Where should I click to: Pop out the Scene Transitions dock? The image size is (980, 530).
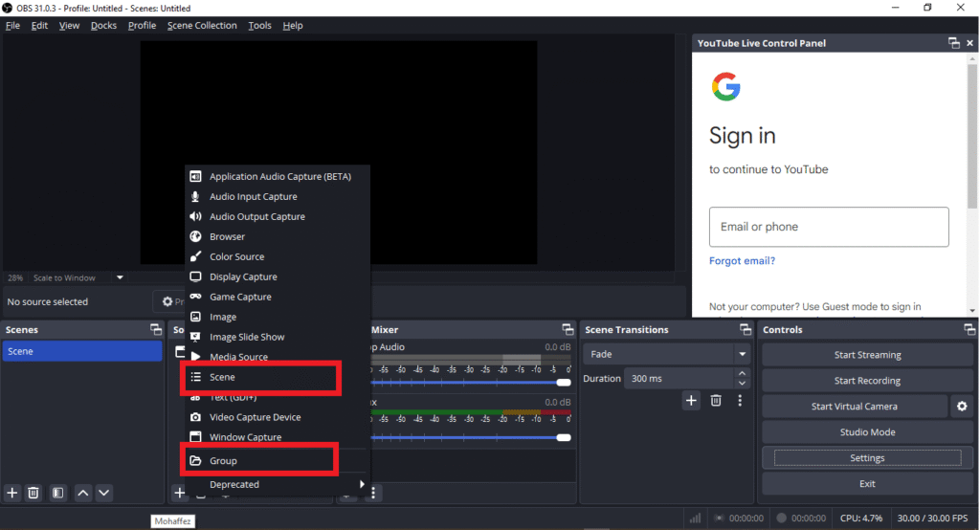pyautogui.click(x=745, y=329)
